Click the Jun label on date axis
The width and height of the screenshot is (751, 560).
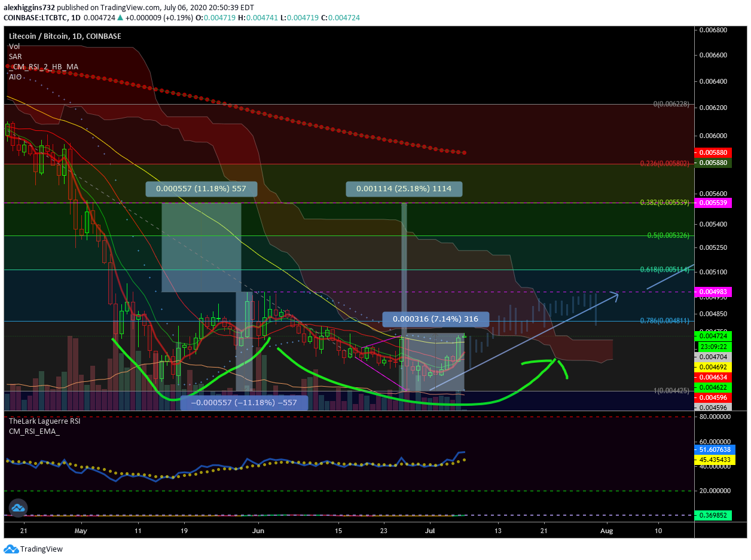pyautogui.click(x=258, y=530)
